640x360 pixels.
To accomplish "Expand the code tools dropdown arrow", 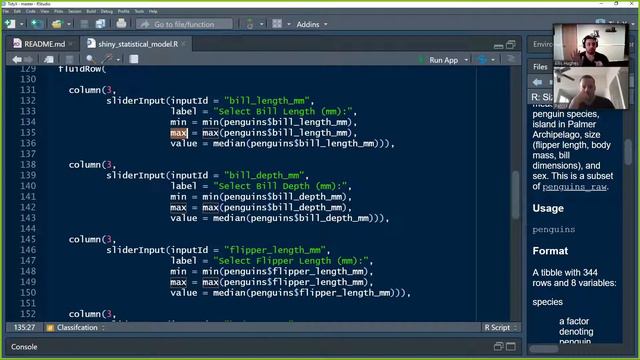I will (118, 60).
